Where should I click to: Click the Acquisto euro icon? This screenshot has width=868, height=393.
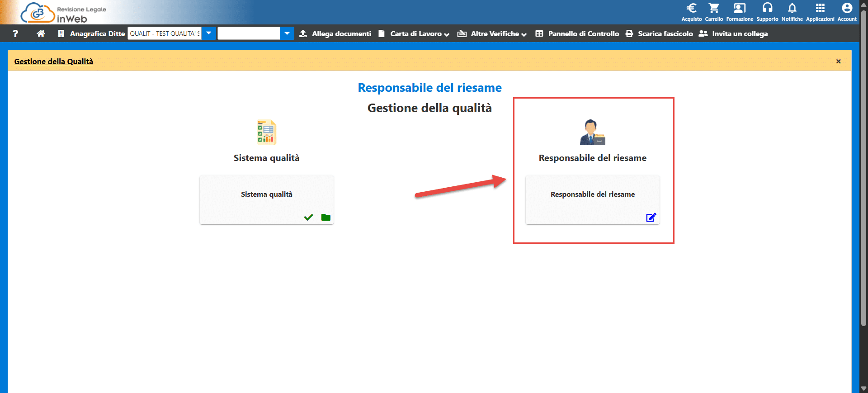tap(691, 8)
